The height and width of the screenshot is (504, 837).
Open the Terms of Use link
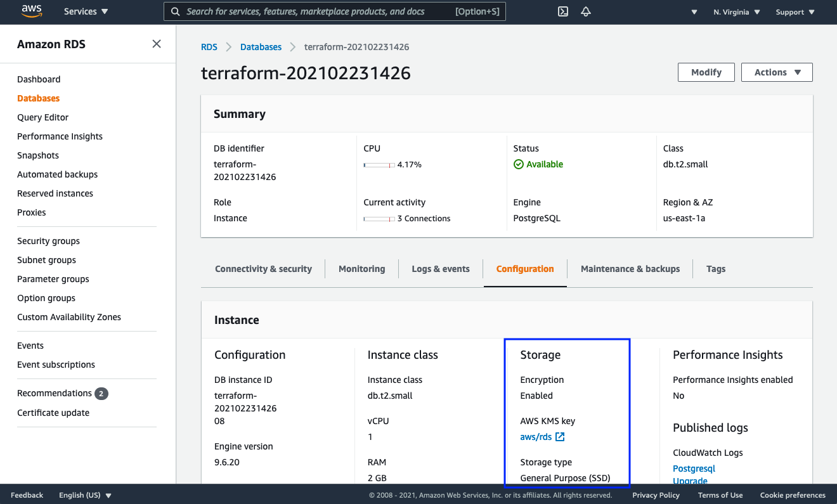[720, 495]
